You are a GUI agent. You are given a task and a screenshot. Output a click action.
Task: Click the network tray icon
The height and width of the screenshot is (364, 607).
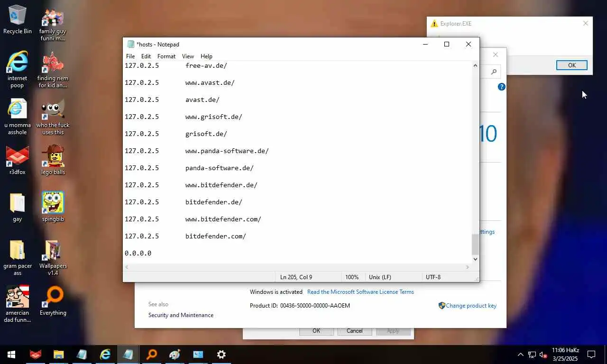tap(532, 354)
